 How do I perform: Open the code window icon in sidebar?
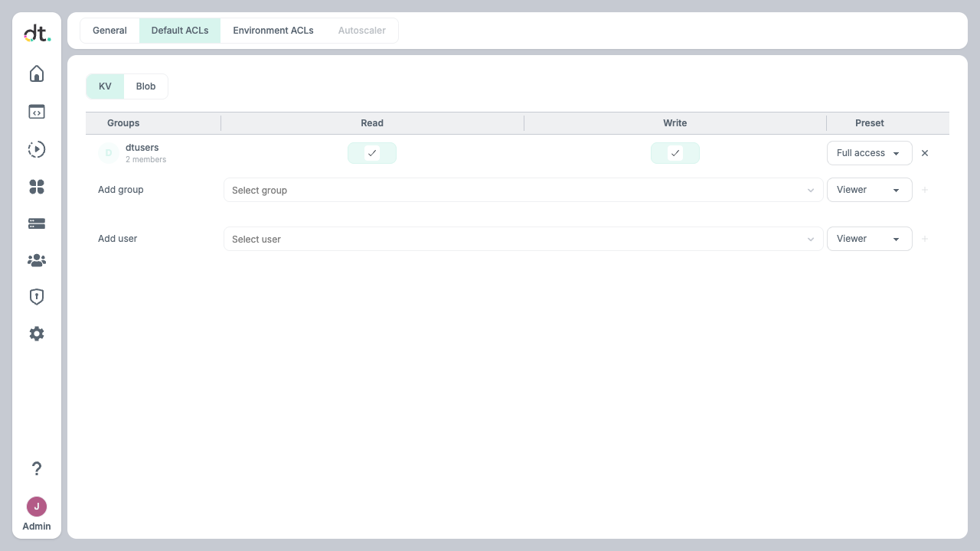tap(37, 112)
